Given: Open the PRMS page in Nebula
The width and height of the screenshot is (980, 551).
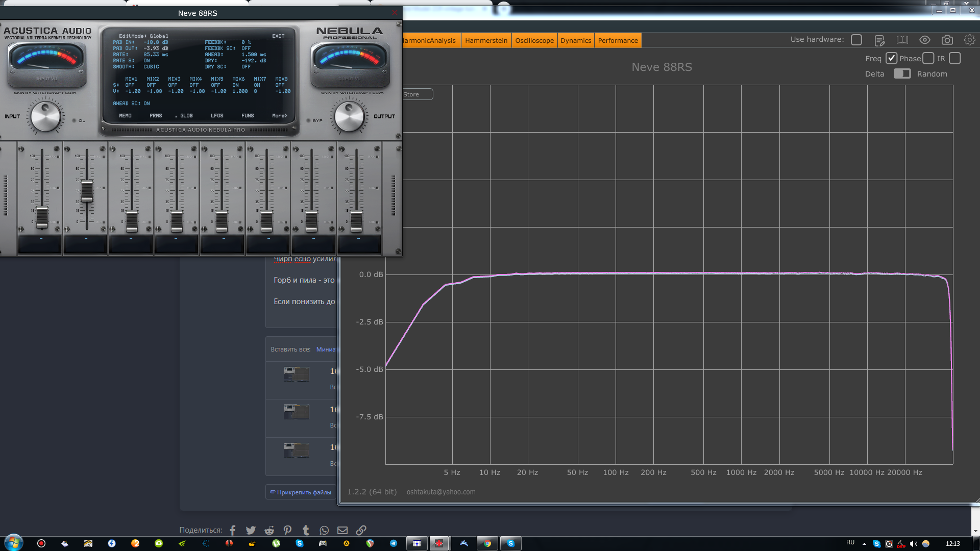Looking at the screenshot, I should coord(156,116).
